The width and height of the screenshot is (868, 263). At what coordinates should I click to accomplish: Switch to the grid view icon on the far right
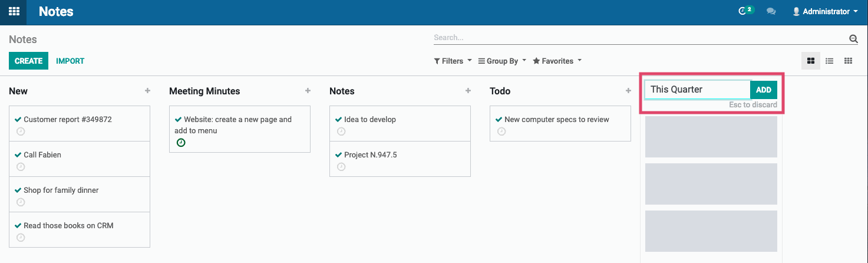pos(848,61)
